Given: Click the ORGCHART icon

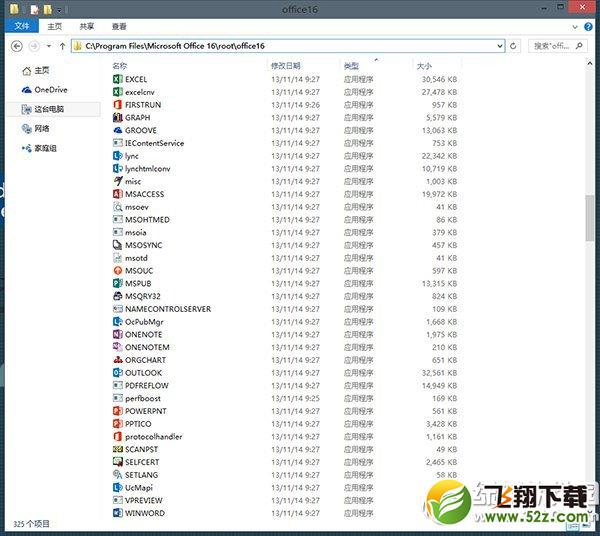Looking at the screenshot, I should click(x=118, y=360).
